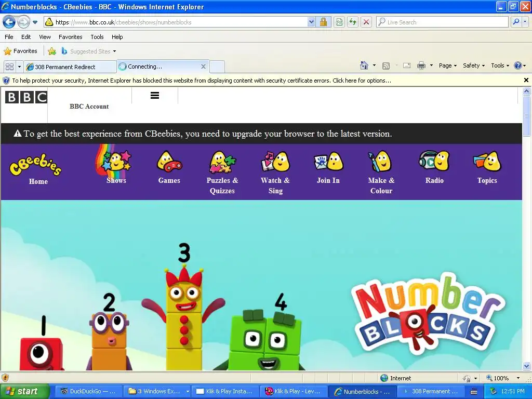Open the View menu
Screen dimensions: 532x399
[45, 37]
